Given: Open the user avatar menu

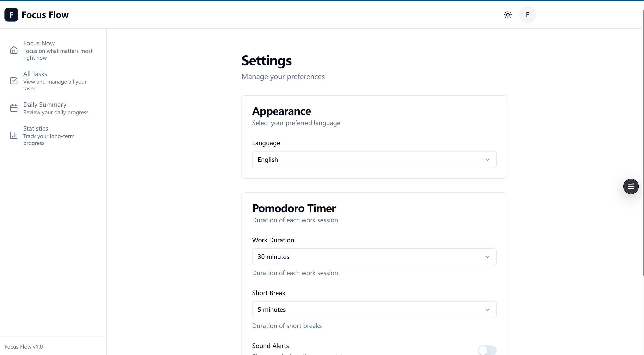Looking at the screenshot, I should tap(527, 15).
